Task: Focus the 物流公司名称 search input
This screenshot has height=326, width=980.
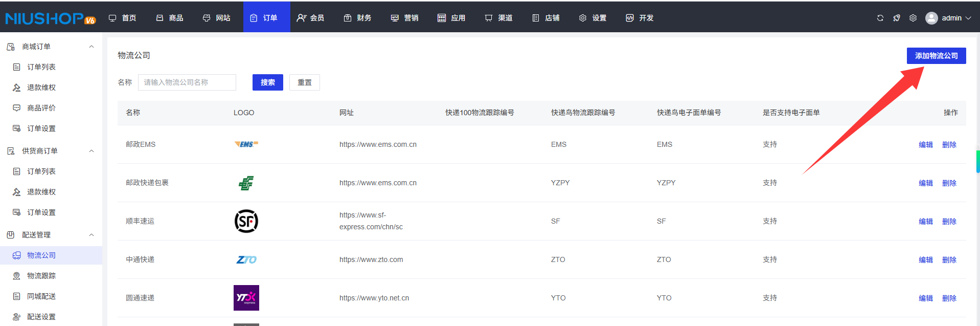Action: (x=187, y=82)
